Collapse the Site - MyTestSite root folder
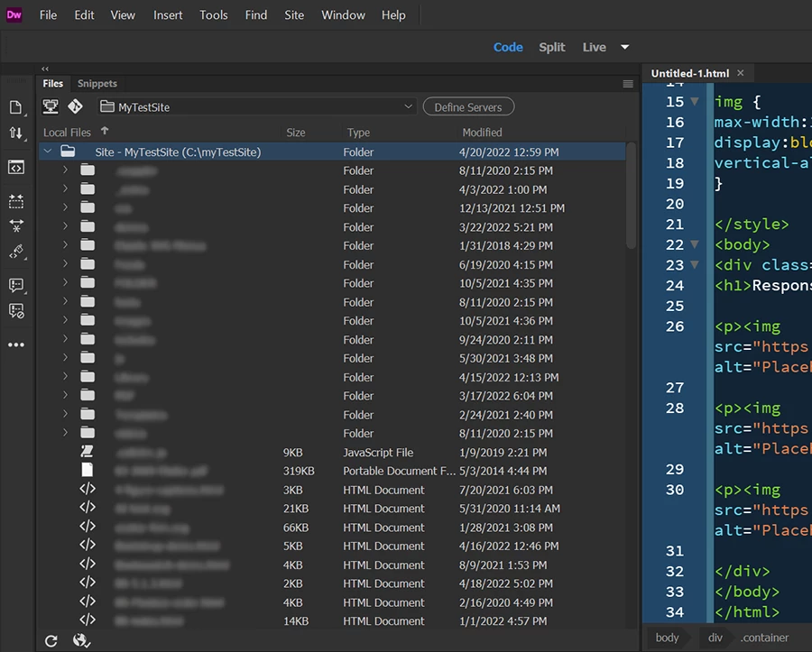This screenshot has width=812, height=652. tap(48, 152)
